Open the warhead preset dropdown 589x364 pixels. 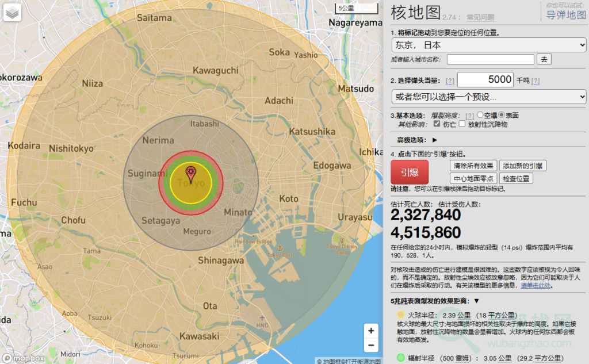tap(488, 96)
